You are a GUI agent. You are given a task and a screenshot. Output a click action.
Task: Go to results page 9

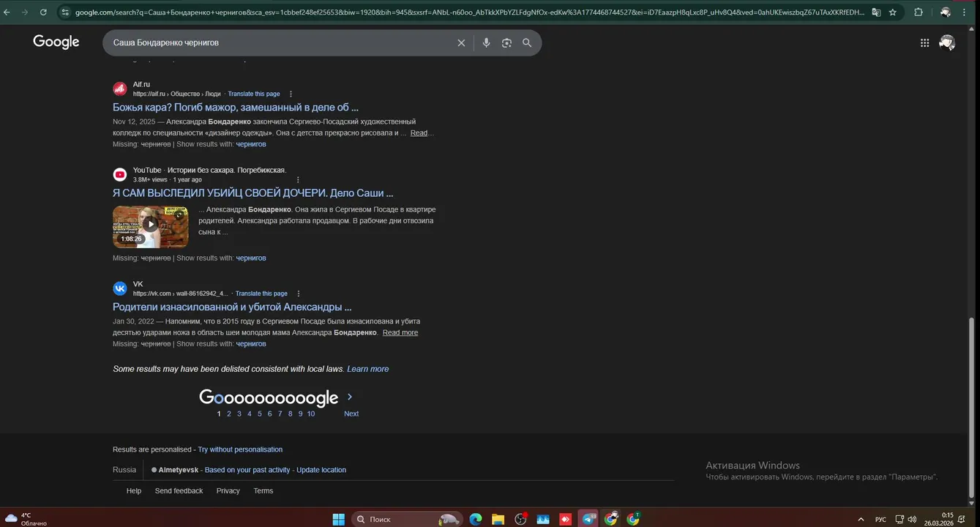coord(301,414)
